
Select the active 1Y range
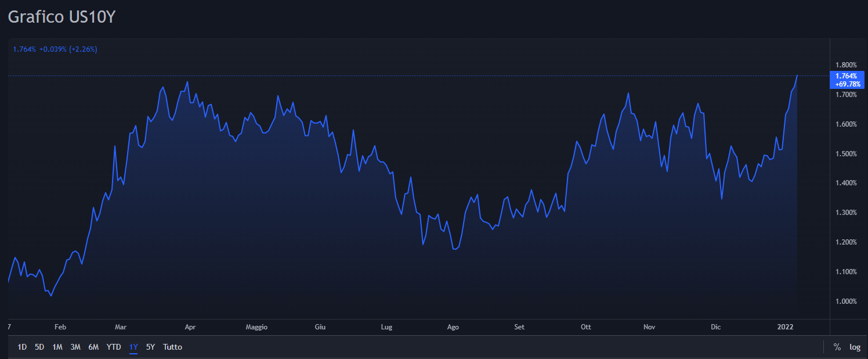[x=133, y=347]
